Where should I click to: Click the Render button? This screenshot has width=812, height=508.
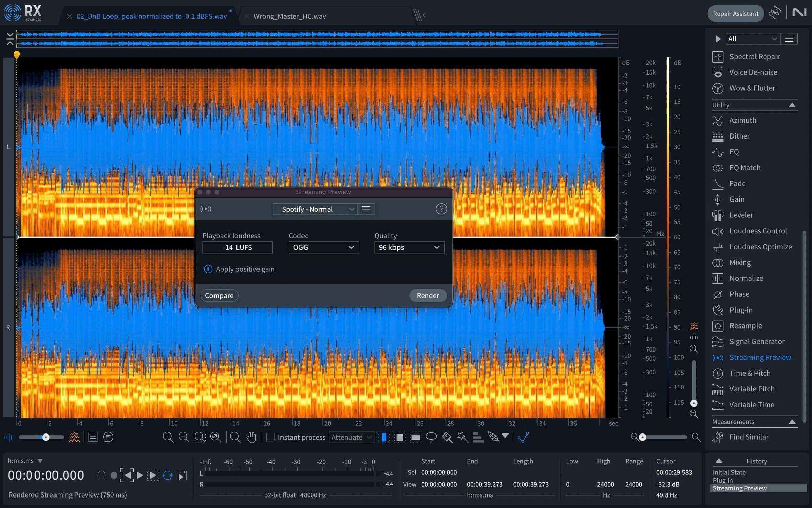coord(428,295)
